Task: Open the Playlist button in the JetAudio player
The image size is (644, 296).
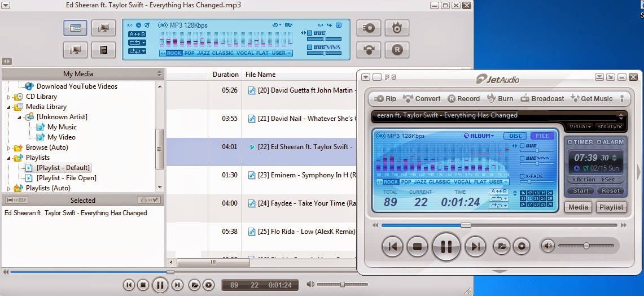Action: tap(611, 207)
